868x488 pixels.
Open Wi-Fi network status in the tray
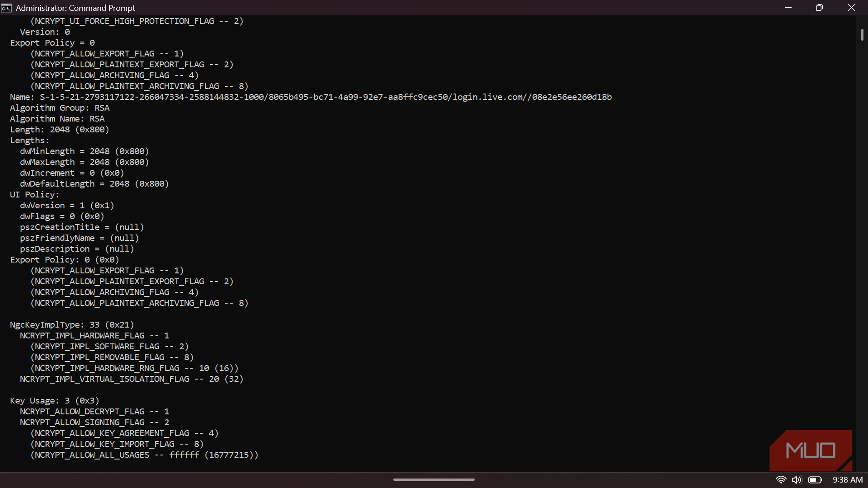(x=781, y=480)
